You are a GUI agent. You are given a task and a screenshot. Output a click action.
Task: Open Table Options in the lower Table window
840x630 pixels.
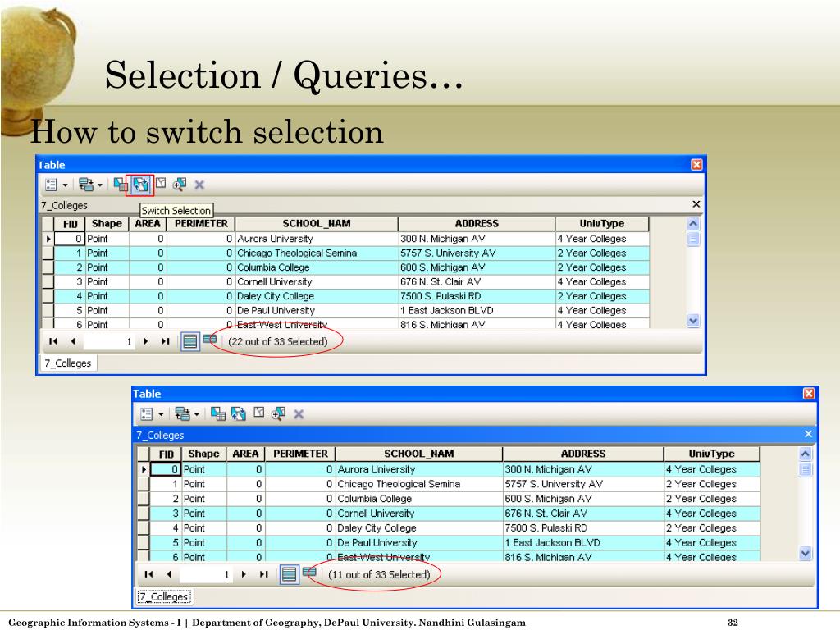[x=146, y=413]
